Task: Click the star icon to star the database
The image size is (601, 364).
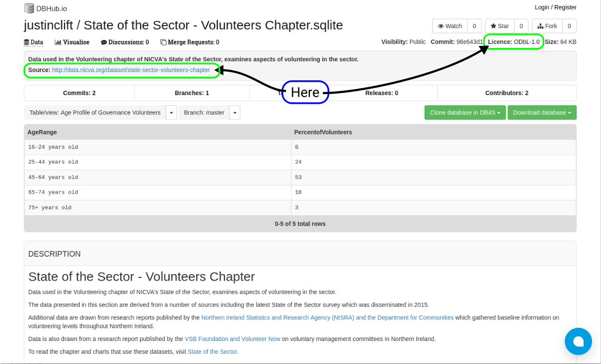Action: (493, 26)
